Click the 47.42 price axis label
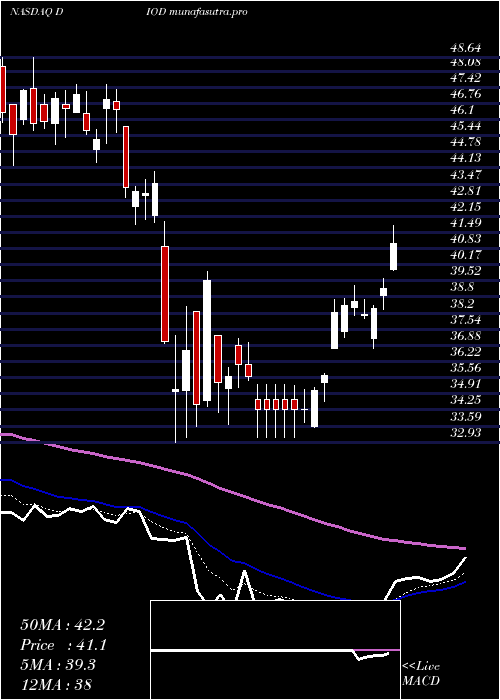The height and width of the screenshot is (700, 500). [465, 78]
